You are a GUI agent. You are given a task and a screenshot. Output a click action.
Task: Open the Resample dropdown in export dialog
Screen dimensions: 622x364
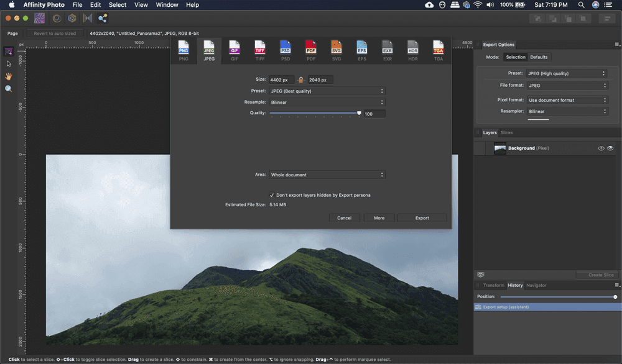(x=327, y=102)
